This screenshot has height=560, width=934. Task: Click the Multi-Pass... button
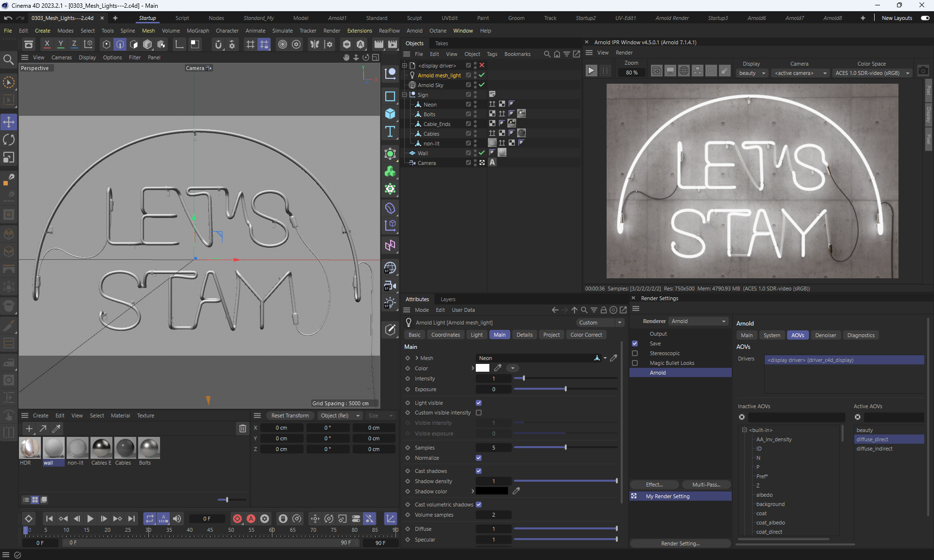(706, 485)
